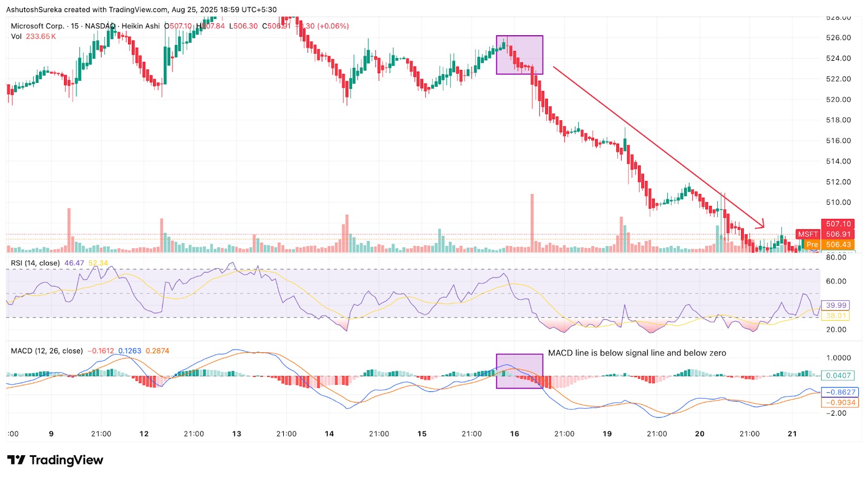This screenshot has height=478, width=868.
Task: Click MACD orange value 0.2874 in legend
Action: pos(157,351)
